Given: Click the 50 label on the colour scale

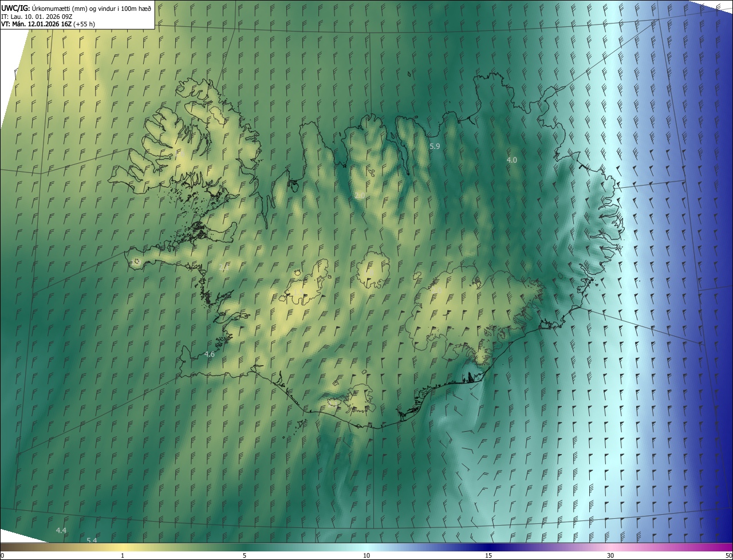Looking at the screenshot, I should click(x=728, y=555).
